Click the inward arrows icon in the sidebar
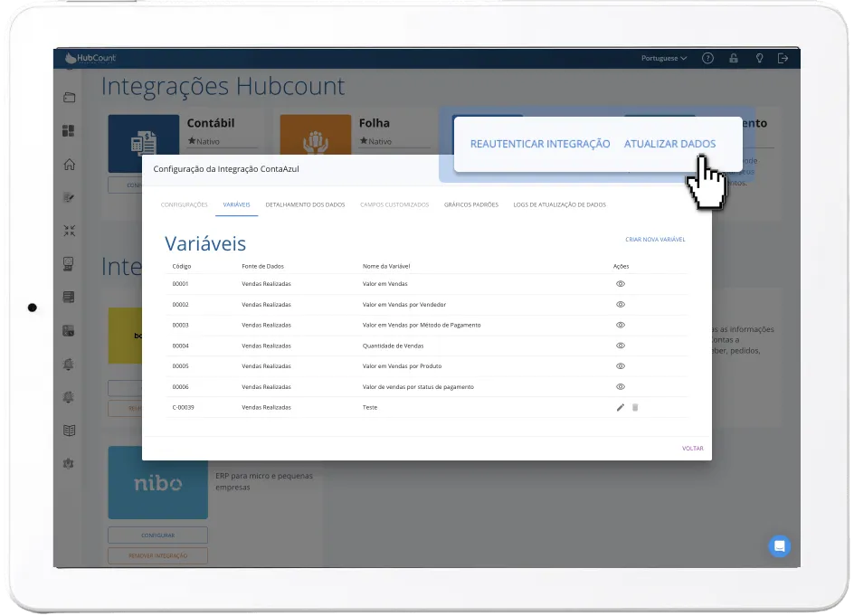 (69, 231)
